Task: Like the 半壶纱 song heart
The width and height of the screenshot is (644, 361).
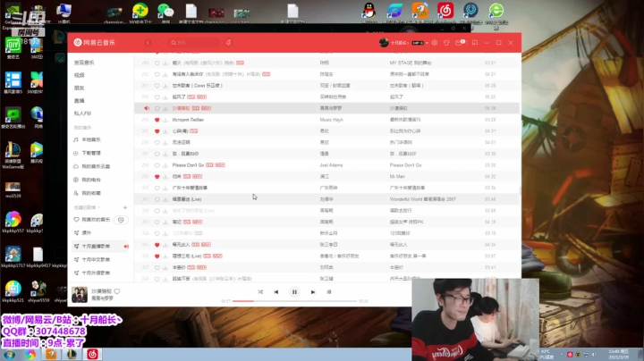Action: [157, 267]
